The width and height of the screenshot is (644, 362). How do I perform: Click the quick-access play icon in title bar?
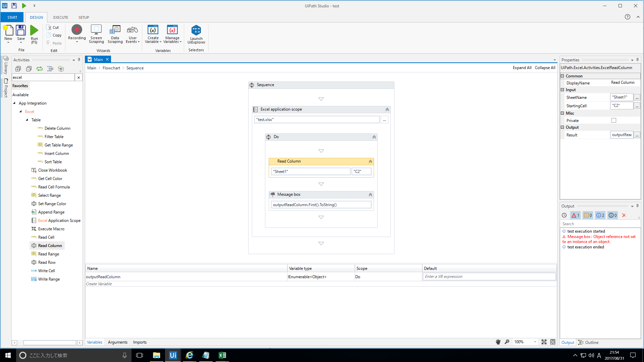coord(24,6)
